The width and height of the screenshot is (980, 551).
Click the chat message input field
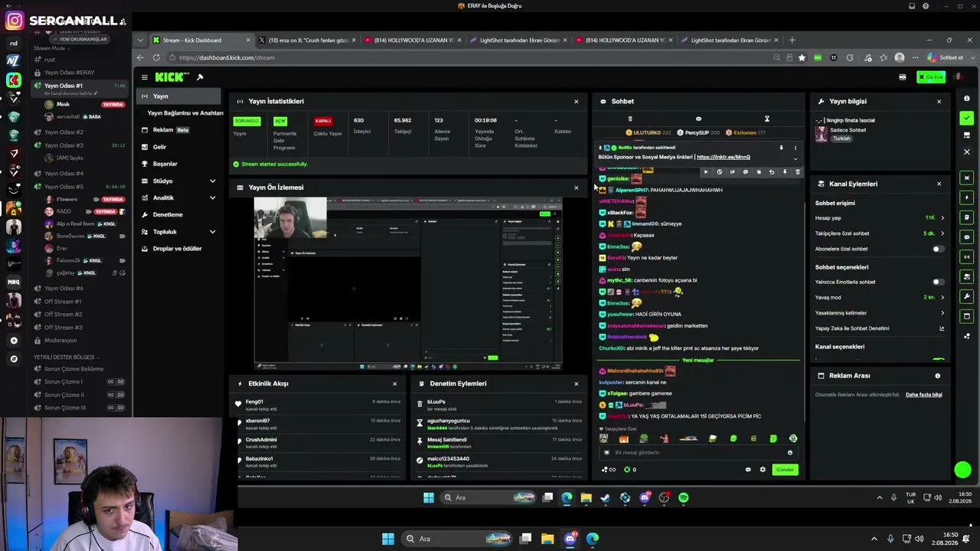[698, 452]
